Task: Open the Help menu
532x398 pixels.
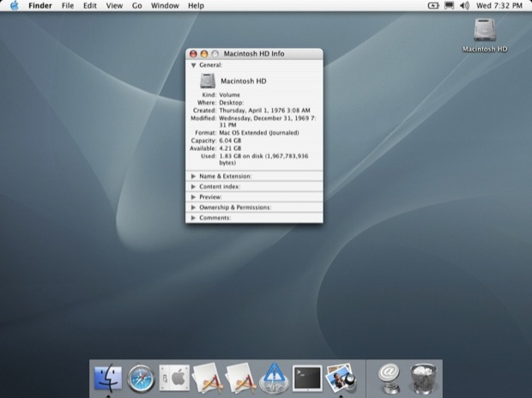Action: (x=196, y=6)
